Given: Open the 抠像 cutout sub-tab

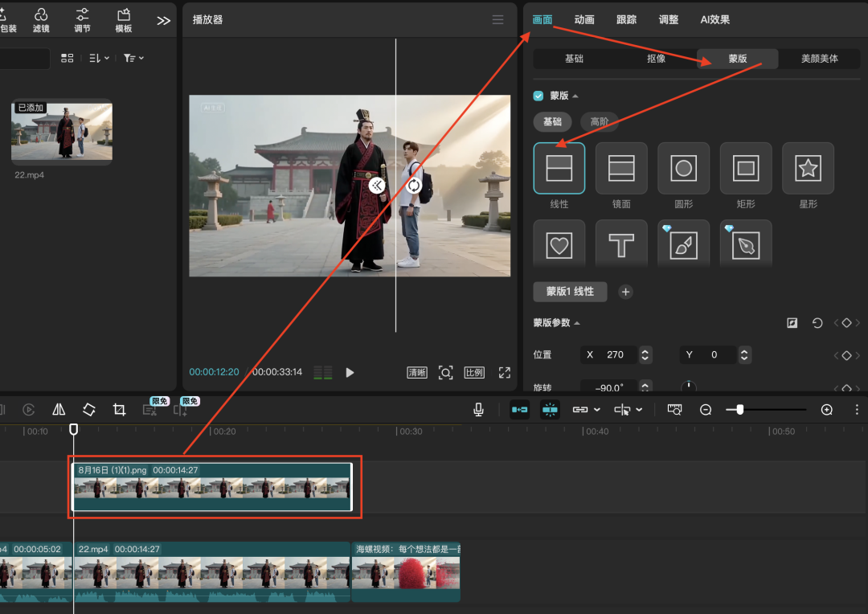Looking at the screenshot, I should (656, 59).
